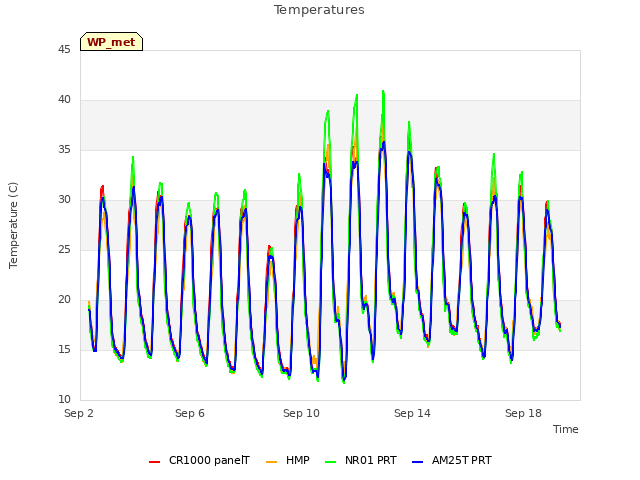Click the 45 y-axis tick label
This screenshot has width=640, height=480.
point(64,49)
